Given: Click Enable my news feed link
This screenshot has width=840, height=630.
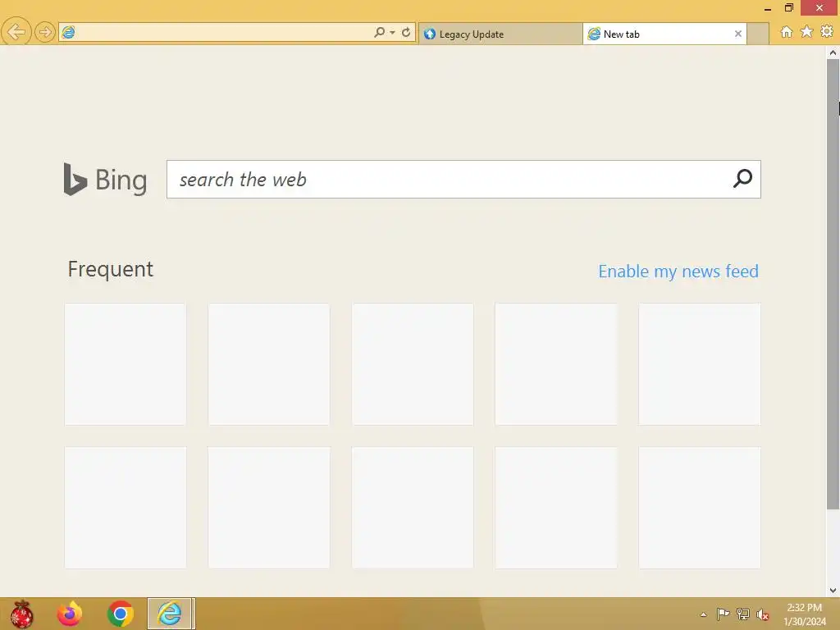Looking at the screenshot, I should pos(678,271).
